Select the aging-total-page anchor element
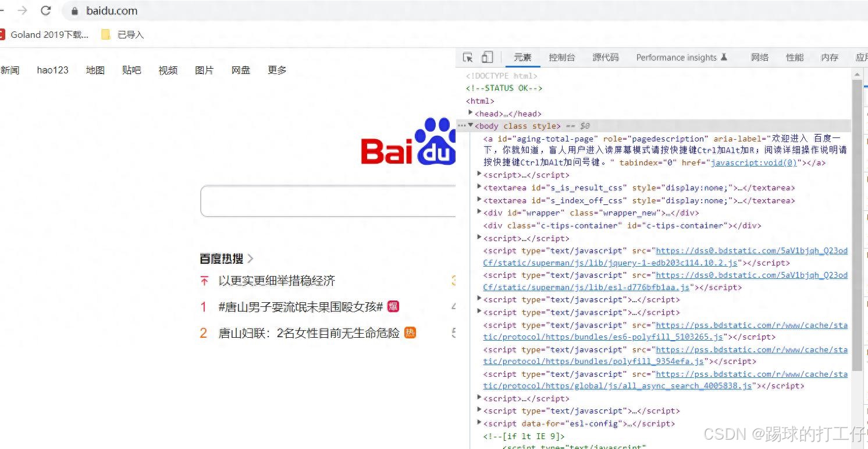Screen dimensions: 868x449 coord(665,151)
